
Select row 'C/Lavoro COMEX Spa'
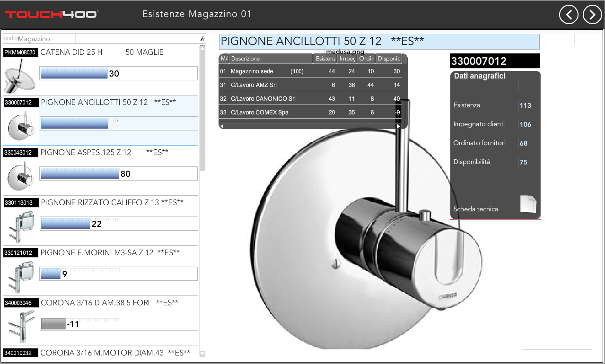pyautogui.click(x=310, y=113)
